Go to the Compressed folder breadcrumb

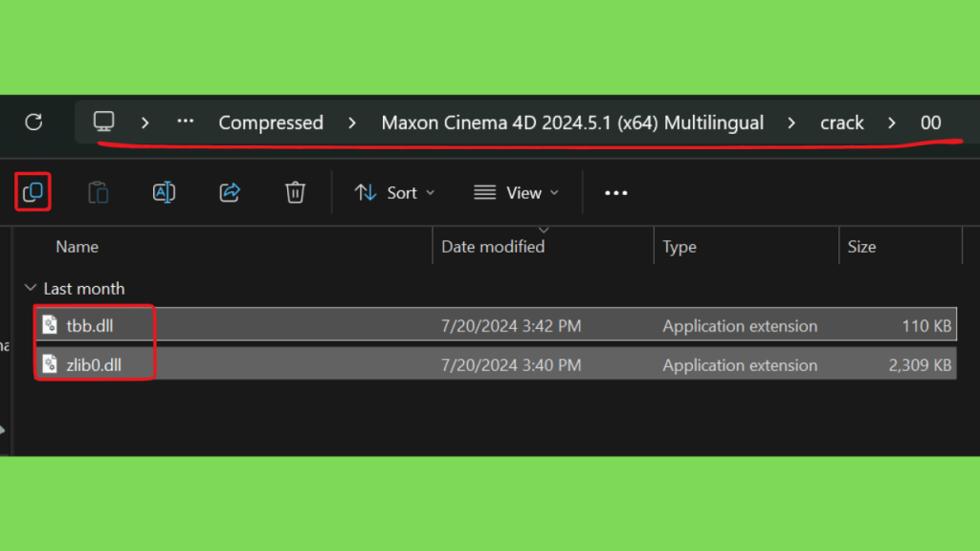[271, 122]
